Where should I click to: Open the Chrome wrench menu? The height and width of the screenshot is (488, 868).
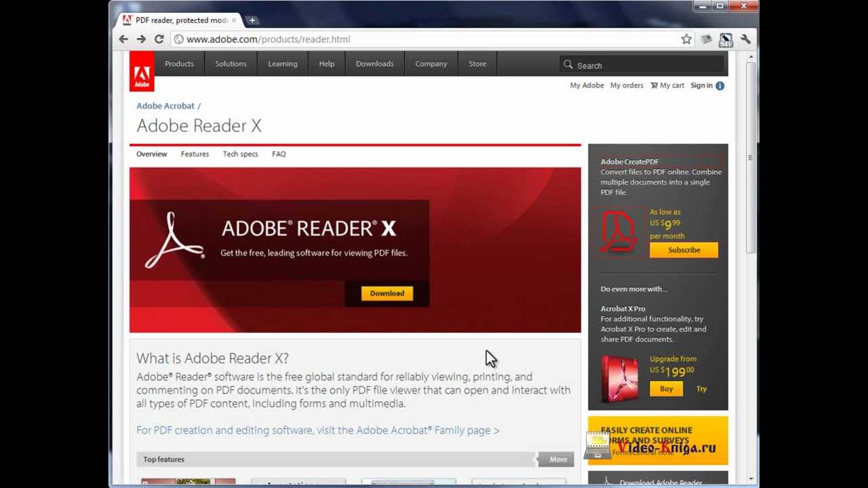[746, 39]
